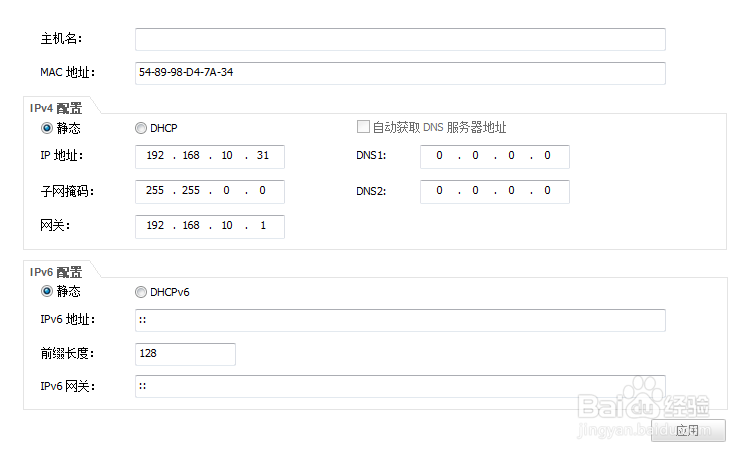Select the IPv4 DHCP radio button
Screen dimensions: 753x456
point(140,128)
